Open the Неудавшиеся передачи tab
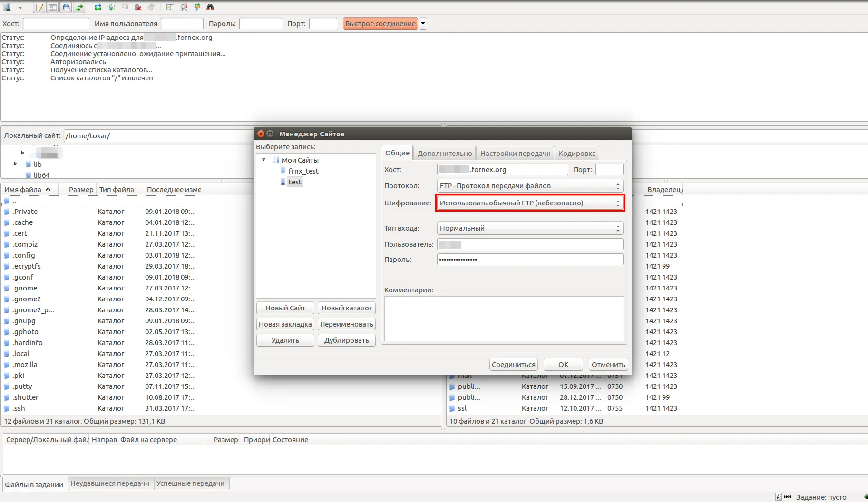The image size is (868, 502). click(x=110, y=483)
